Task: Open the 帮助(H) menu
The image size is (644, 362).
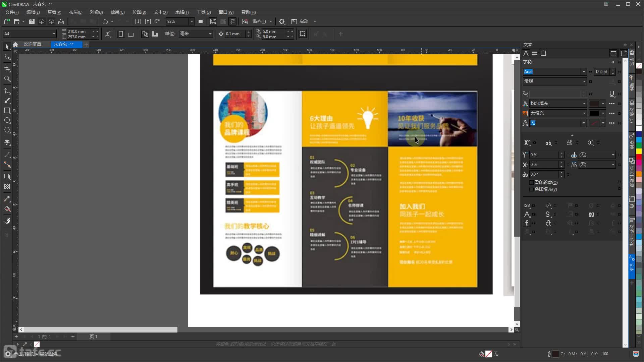Action: coord(249,12)
